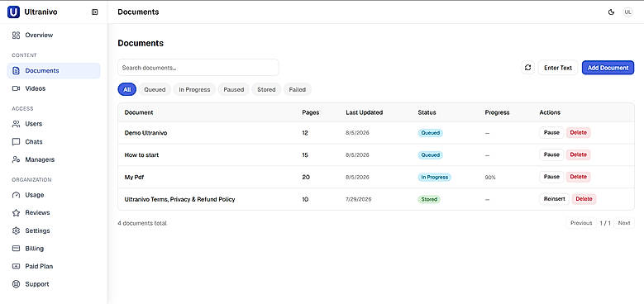Viewport: 644px width, 304px height.
Task: Click the Settings gear icon
Action: 16,230
